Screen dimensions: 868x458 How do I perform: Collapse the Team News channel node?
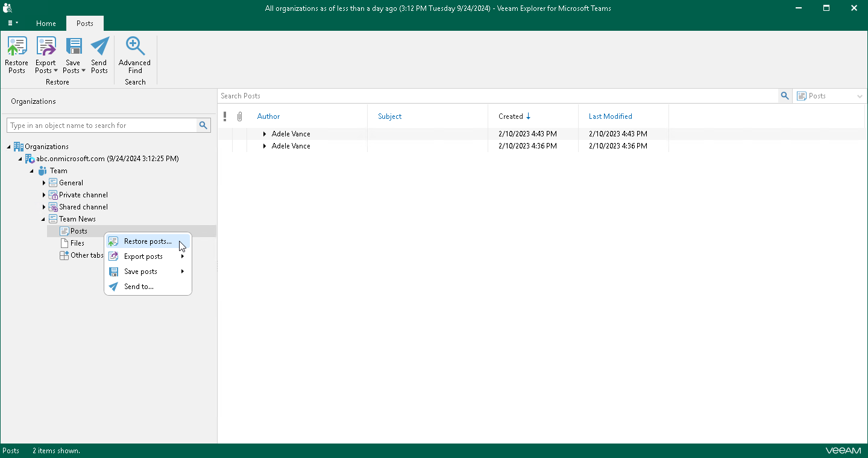pos(43,219)
